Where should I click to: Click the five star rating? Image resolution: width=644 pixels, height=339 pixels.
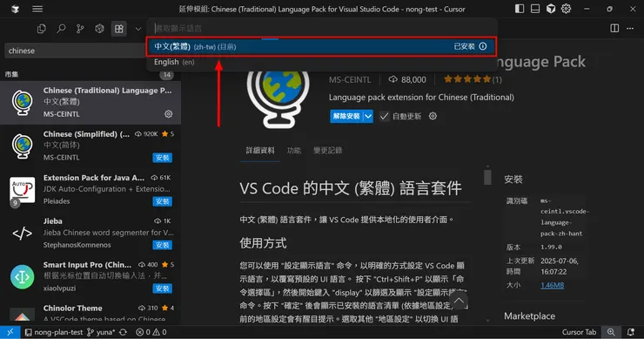pyautogui.click(x=467, y=79)
